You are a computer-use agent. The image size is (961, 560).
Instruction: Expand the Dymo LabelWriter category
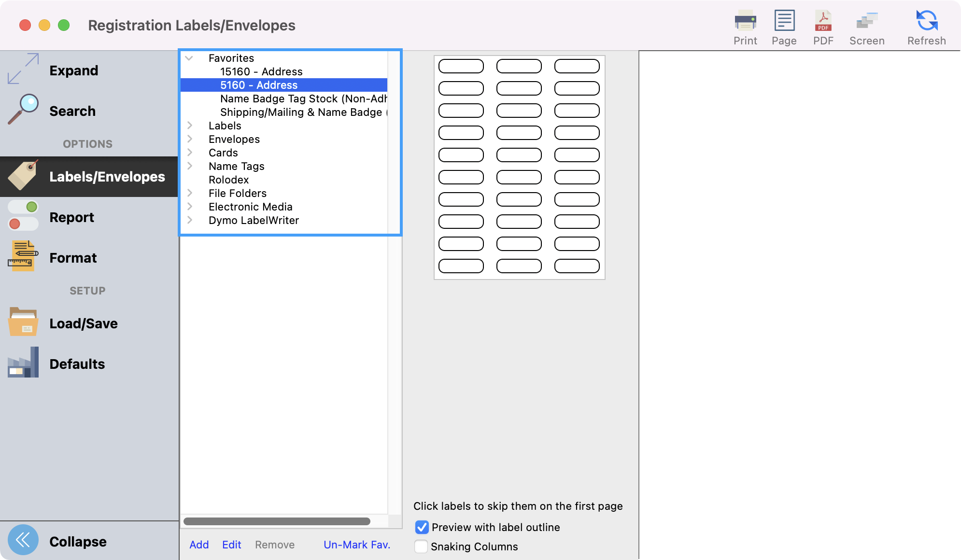pyautogui.click(x=190, y=220)
